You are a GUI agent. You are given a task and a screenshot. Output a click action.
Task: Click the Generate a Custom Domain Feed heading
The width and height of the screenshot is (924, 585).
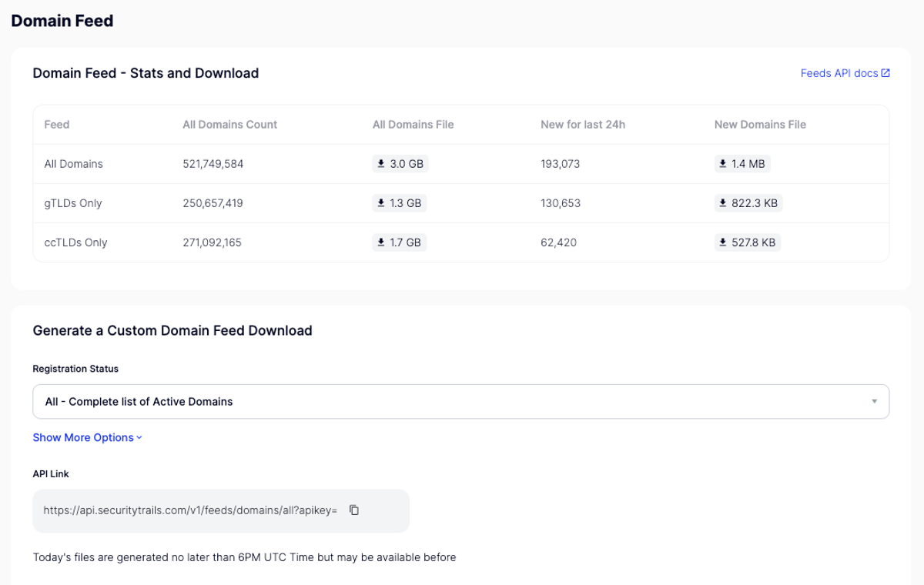172,331
